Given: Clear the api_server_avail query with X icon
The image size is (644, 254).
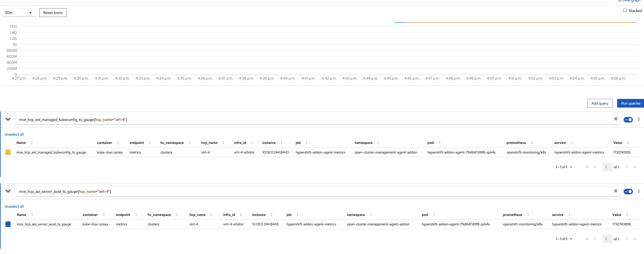Looking at the screenshot, I should point(616,191).
